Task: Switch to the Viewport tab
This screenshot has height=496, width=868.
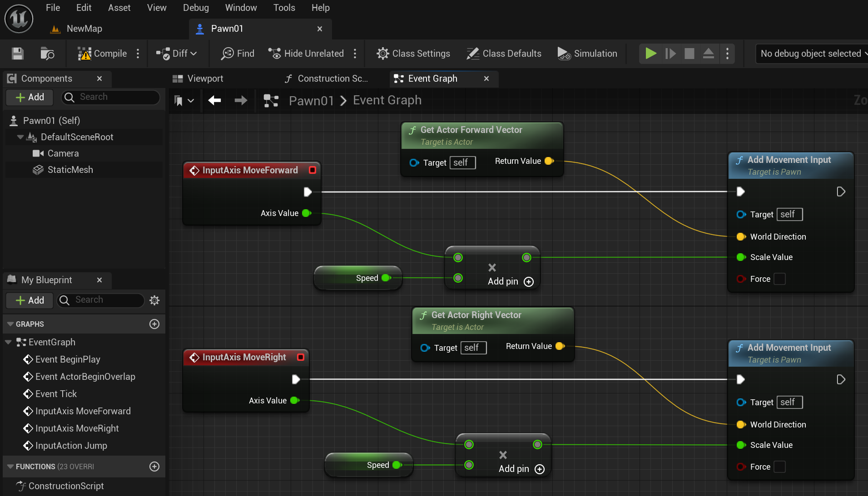Action: point(198,79)
